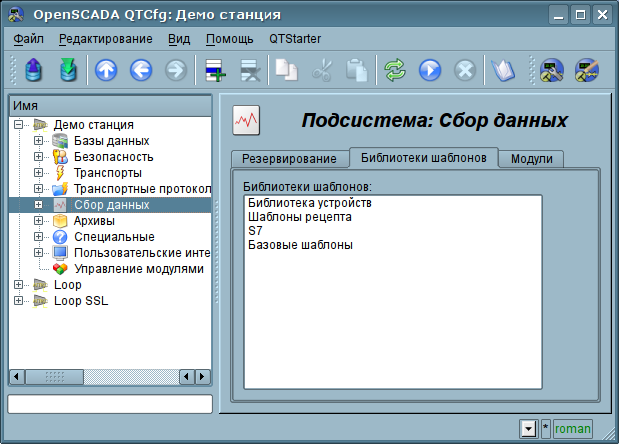Click the size grip in window corner
Screen dimensions: 619x444
tap(609, 434)
